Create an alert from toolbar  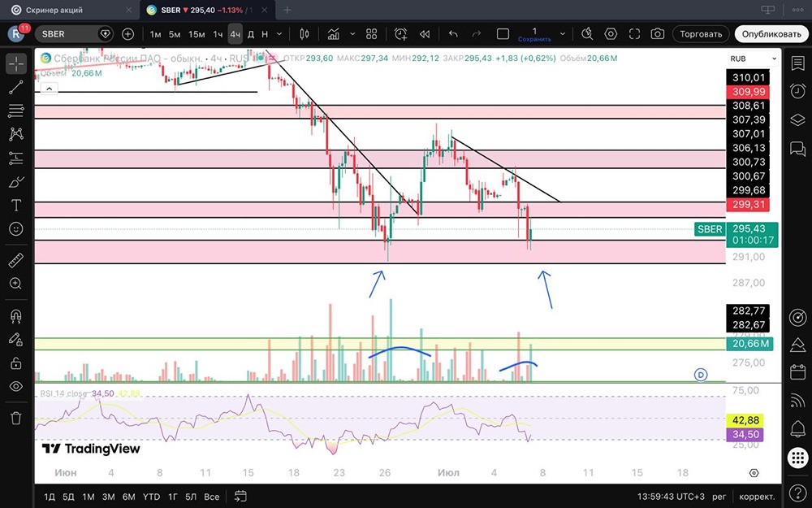(400, 34)
